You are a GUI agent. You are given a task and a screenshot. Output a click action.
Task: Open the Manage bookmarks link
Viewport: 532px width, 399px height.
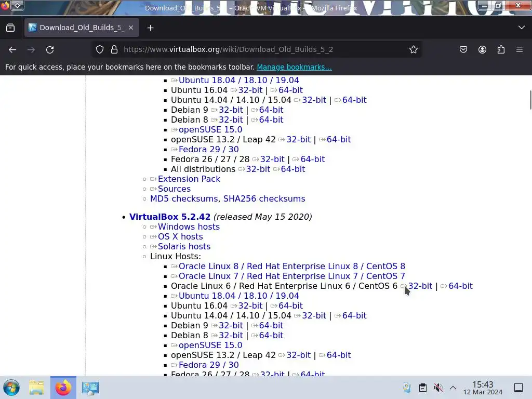294,67
